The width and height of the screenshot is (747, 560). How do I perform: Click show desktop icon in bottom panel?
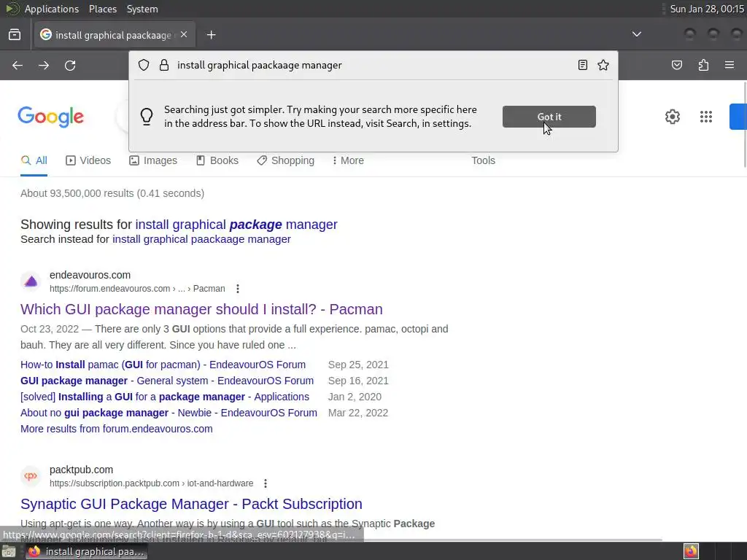pos(9,551)
